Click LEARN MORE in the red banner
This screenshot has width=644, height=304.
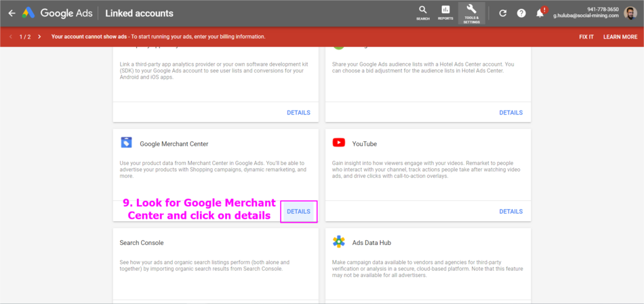(620, 37)
